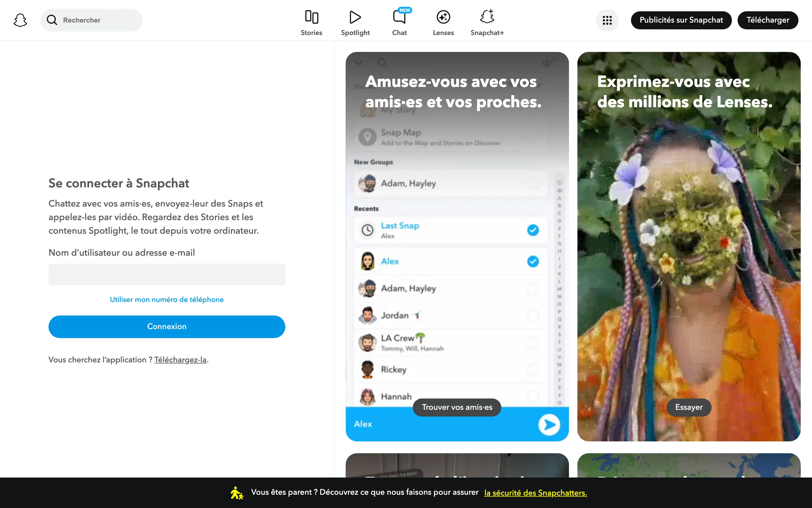
Task: Click Trouver vos amis·es button
Action: coord(457,407)
